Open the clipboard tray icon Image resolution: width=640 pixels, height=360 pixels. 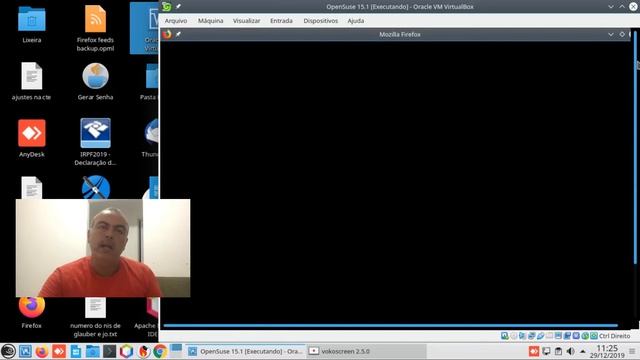coord(558,351)
